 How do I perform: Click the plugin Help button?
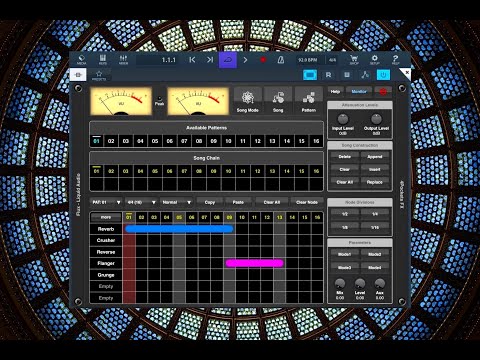335,92
